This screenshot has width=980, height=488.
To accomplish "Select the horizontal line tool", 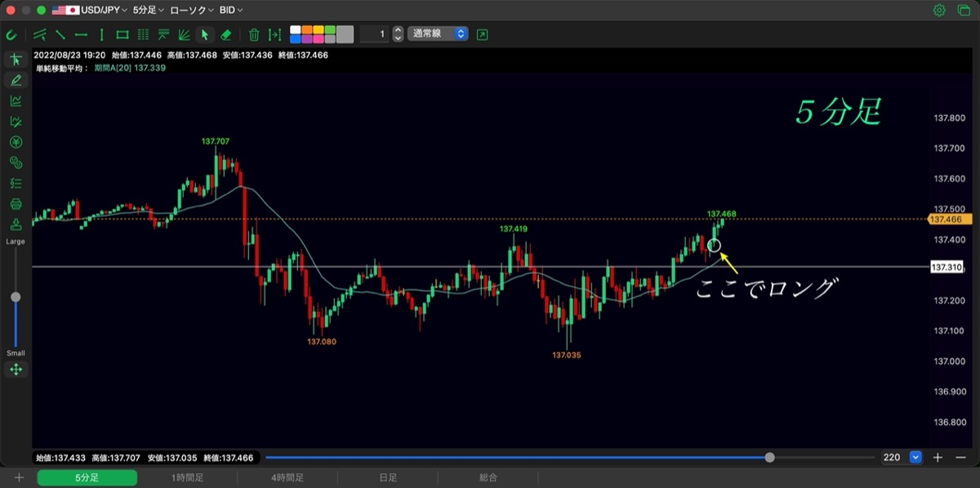I will pos(81,34).
